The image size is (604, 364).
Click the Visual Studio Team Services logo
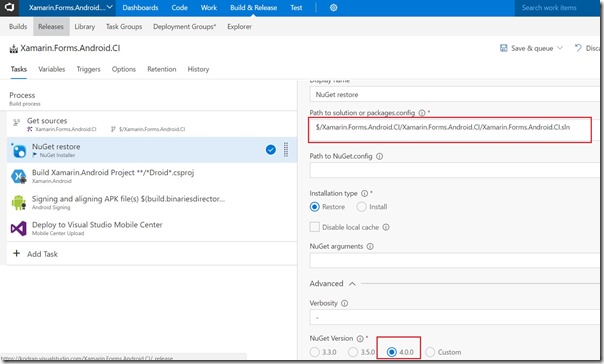pyautogui.click(x=9, y=7)
